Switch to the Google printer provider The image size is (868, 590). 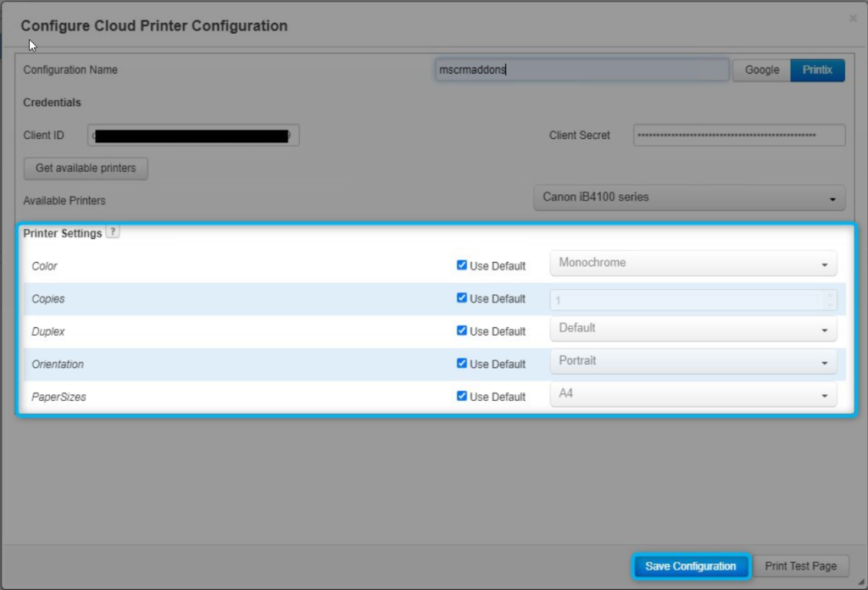(x=761, y=70)
